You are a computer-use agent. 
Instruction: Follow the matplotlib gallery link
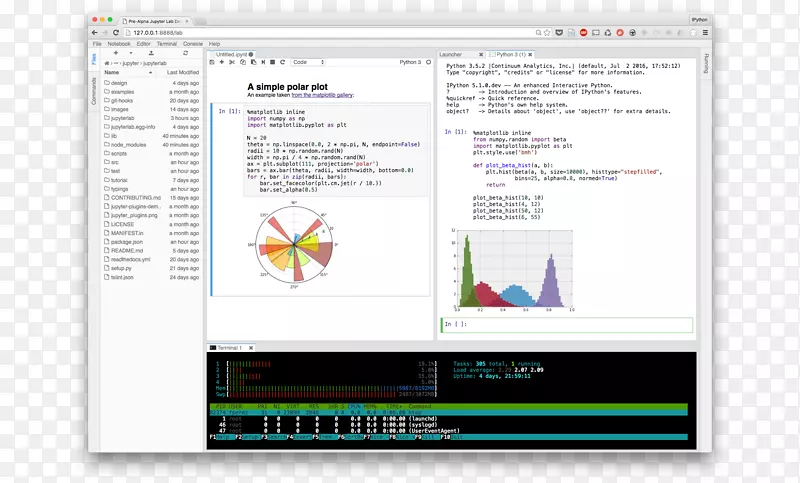[x=322, y=95]
